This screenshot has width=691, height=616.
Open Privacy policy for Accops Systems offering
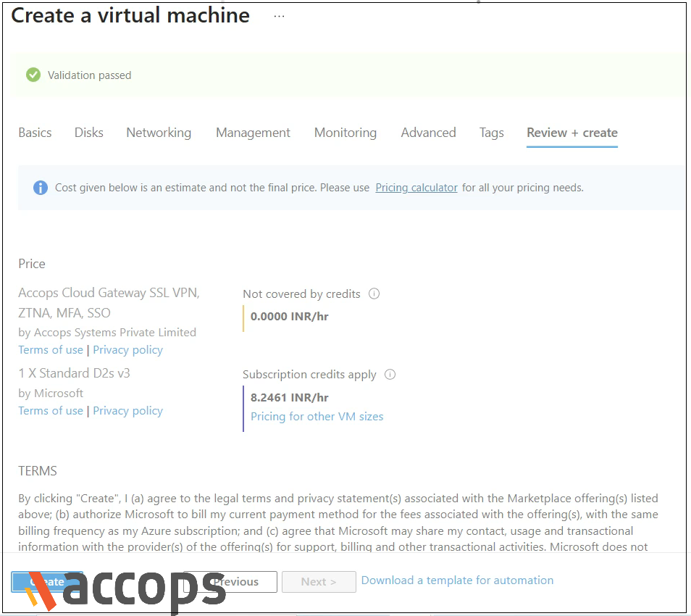point(127,350)
